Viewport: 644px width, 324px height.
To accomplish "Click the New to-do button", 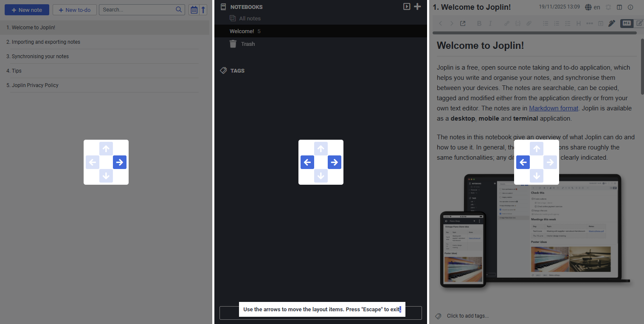I will (75, 10).
